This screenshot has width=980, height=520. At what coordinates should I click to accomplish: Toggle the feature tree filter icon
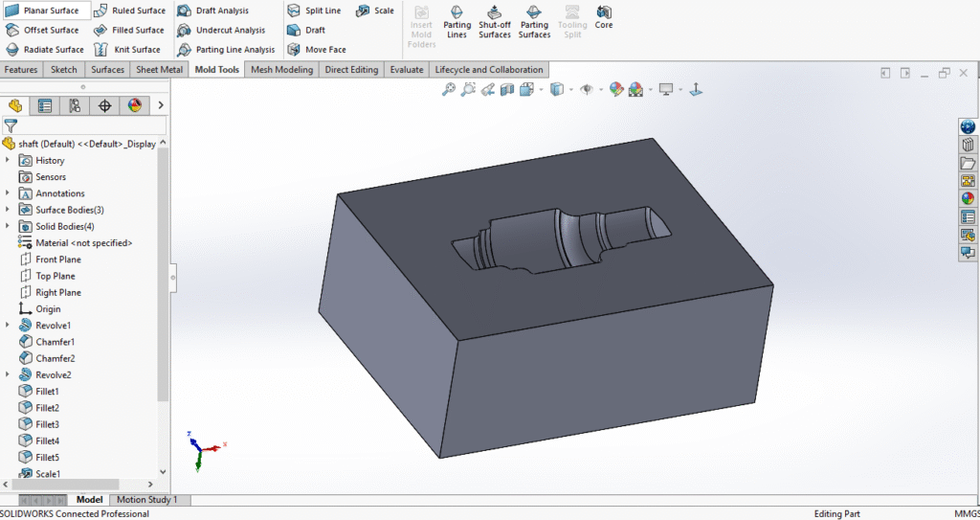tap(11, 125)
